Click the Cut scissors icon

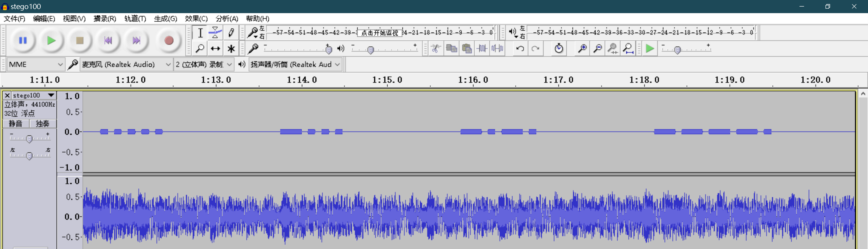tap(436, 49)
